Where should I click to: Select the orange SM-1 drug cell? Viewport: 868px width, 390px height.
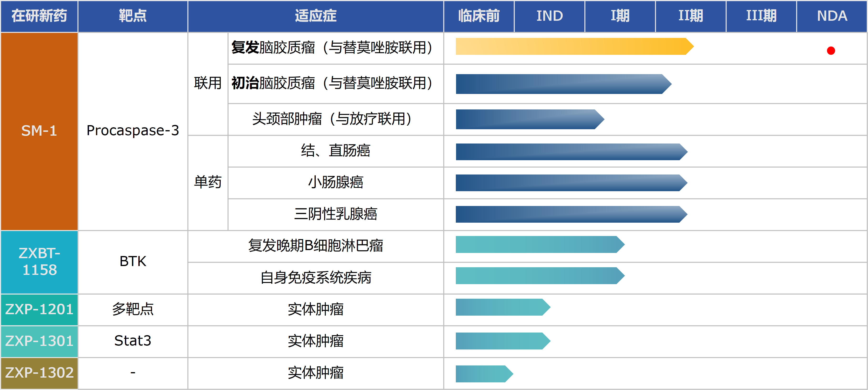pos(39,131)
